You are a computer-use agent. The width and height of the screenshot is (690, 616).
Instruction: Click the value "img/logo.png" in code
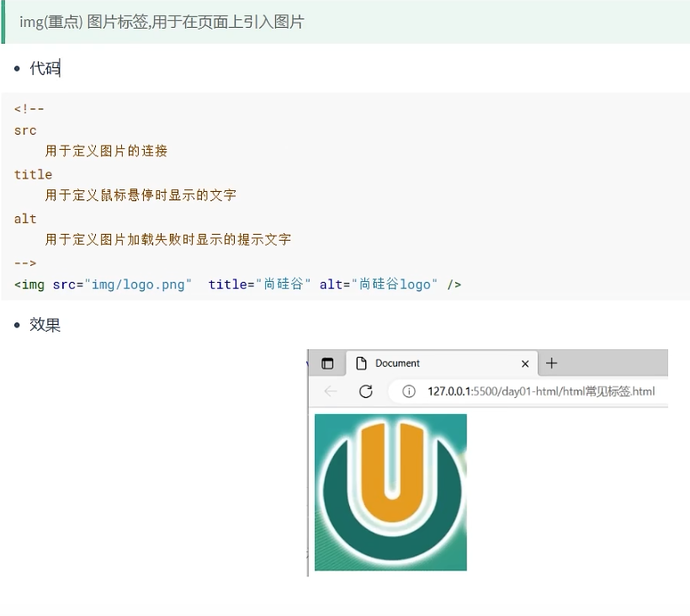tap(138, 284)
